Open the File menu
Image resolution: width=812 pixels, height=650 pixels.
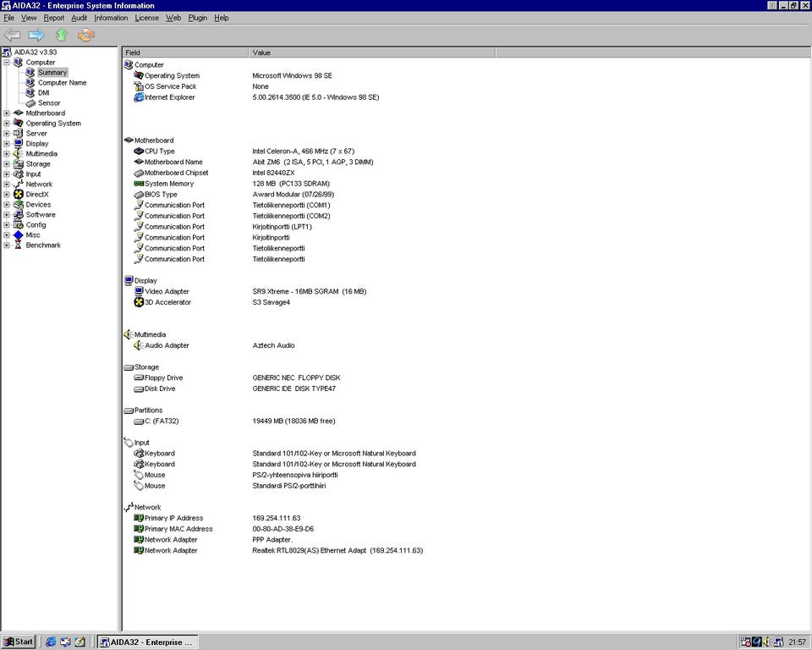[8, 18]
